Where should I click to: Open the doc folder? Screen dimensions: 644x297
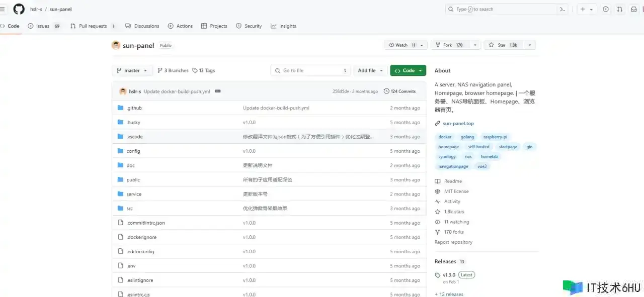pos(130,165)
